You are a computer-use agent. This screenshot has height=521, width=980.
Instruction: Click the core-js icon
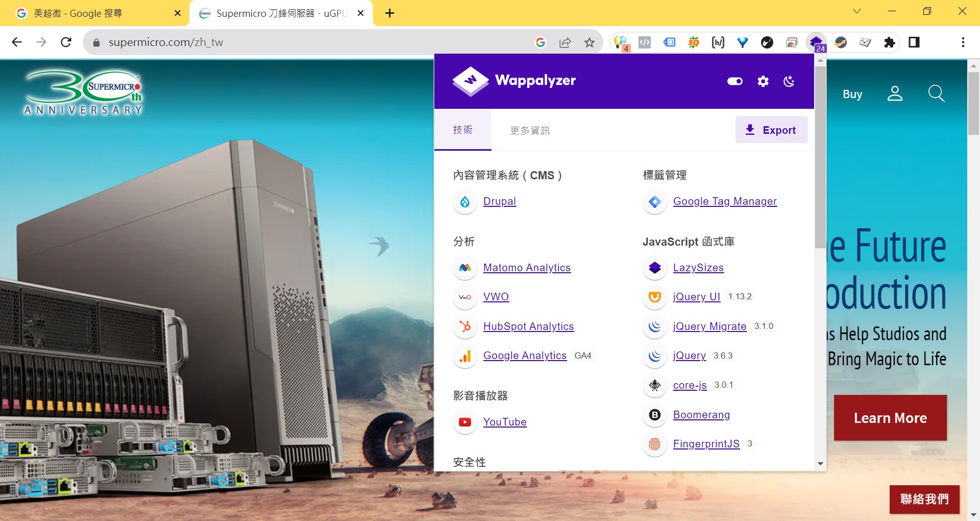tap(655, 385)
